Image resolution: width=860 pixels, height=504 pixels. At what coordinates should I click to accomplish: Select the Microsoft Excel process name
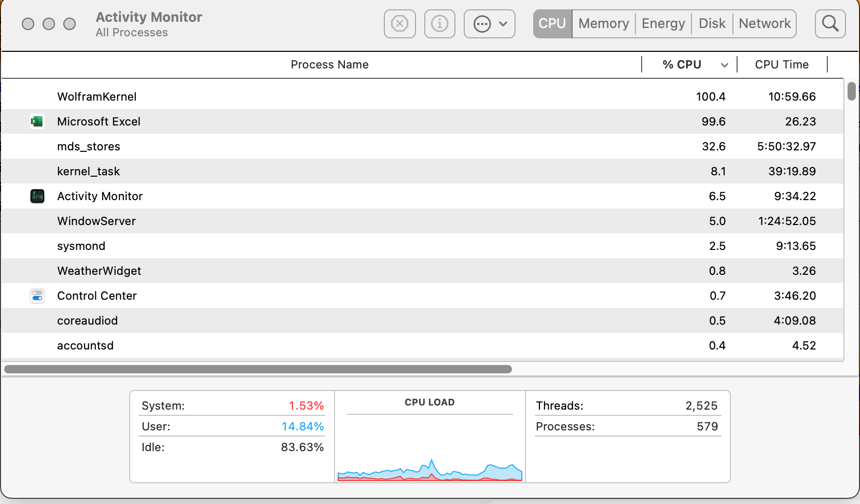pos(99,121)
